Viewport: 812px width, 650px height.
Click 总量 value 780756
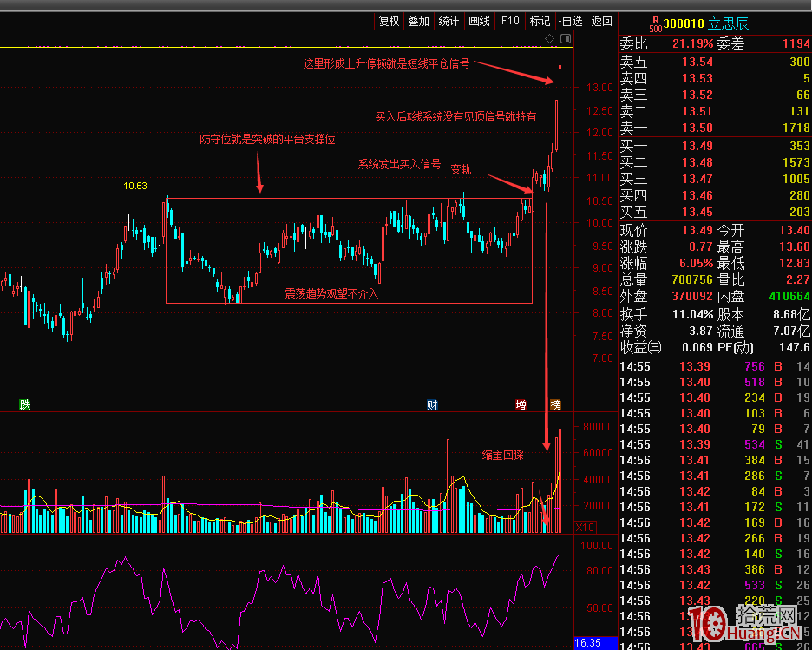click(692, 280)
